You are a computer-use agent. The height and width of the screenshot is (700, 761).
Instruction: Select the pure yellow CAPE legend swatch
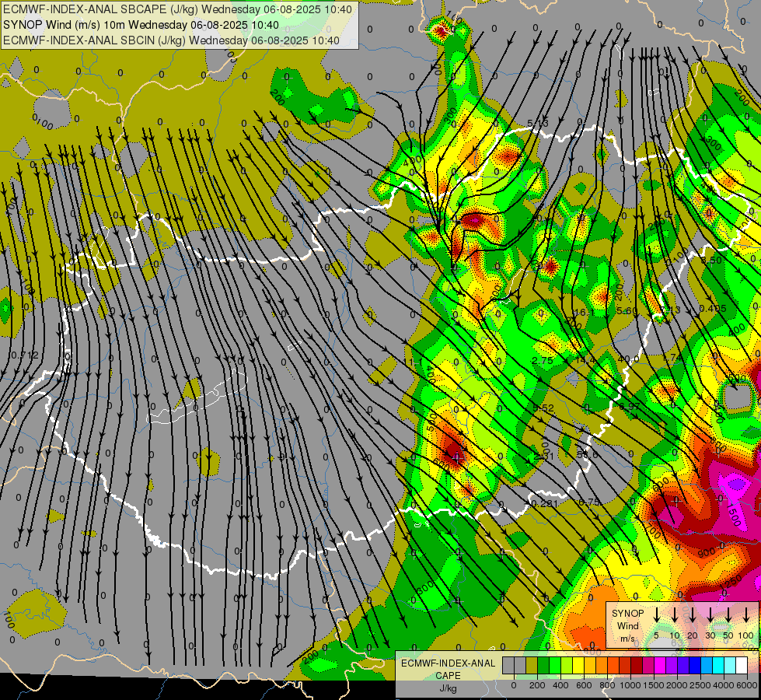[x=578, y=665]
